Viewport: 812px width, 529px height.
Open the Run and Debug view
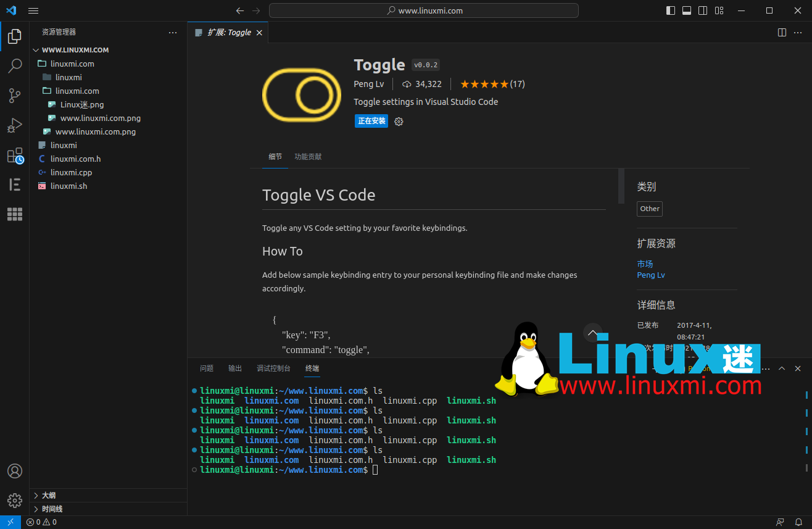pos(15,125)
